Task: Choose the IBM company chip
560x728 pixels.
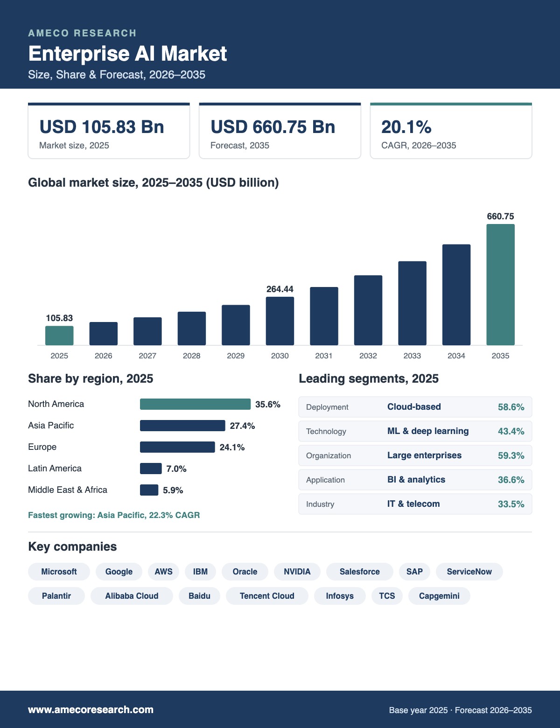Action: click(x=200, y=572)
